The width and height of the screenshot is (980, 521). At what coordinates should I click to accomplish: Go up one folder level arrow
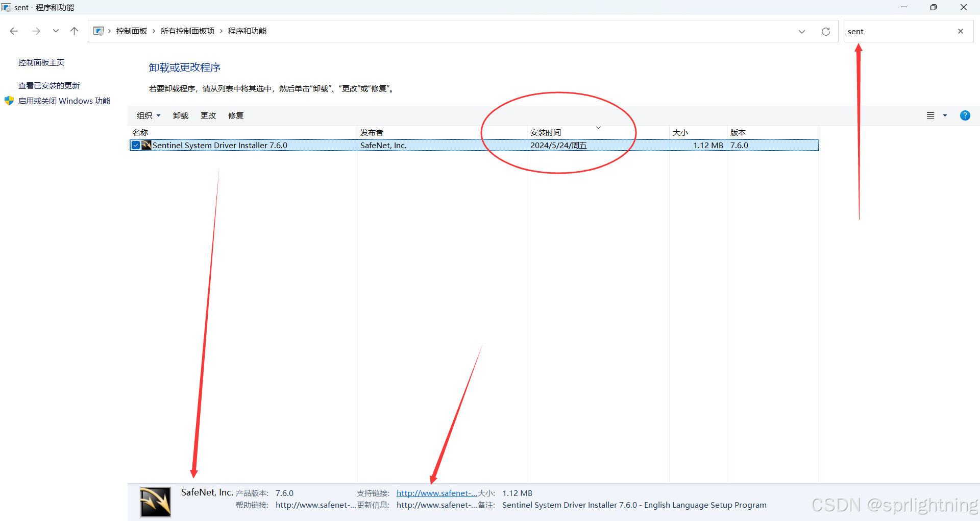click(74, 31)
